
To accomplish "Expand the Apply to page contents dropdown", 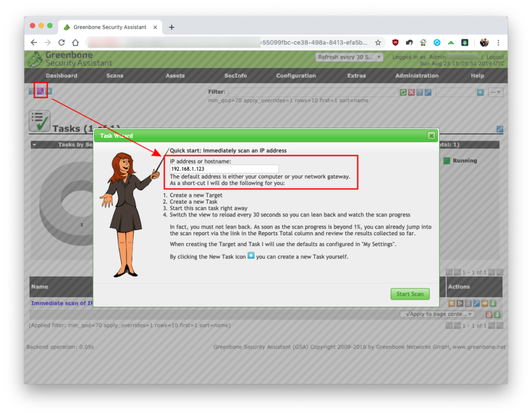I will [x=437, y=314].
